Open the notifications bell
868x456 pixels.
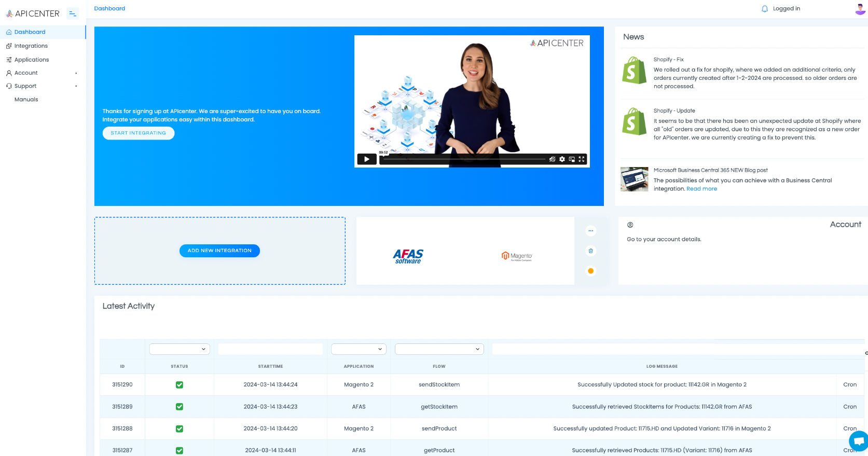pyautogui.click(x=764, y=9)
